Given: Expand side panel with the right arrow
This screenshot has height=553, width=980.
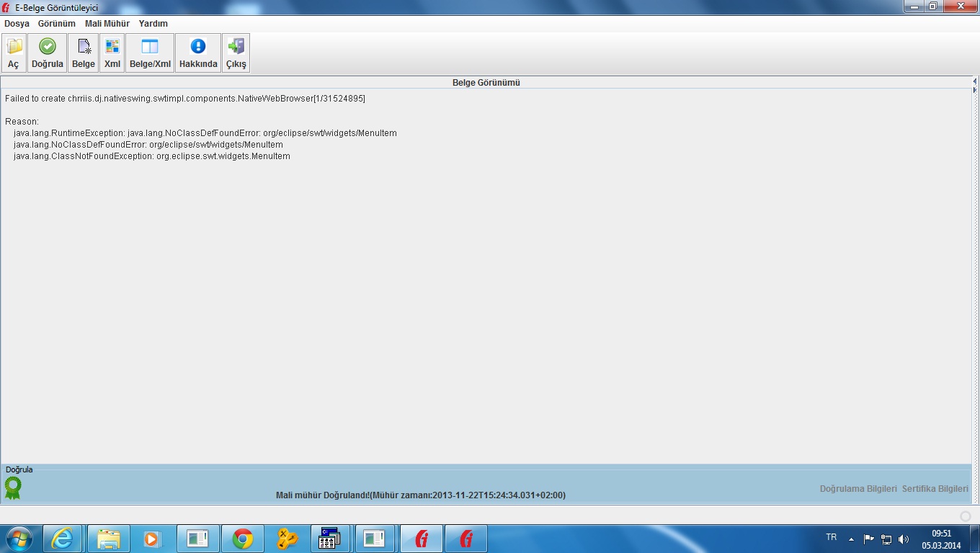Looking at the screenshot, I should [x=975, y=90].
